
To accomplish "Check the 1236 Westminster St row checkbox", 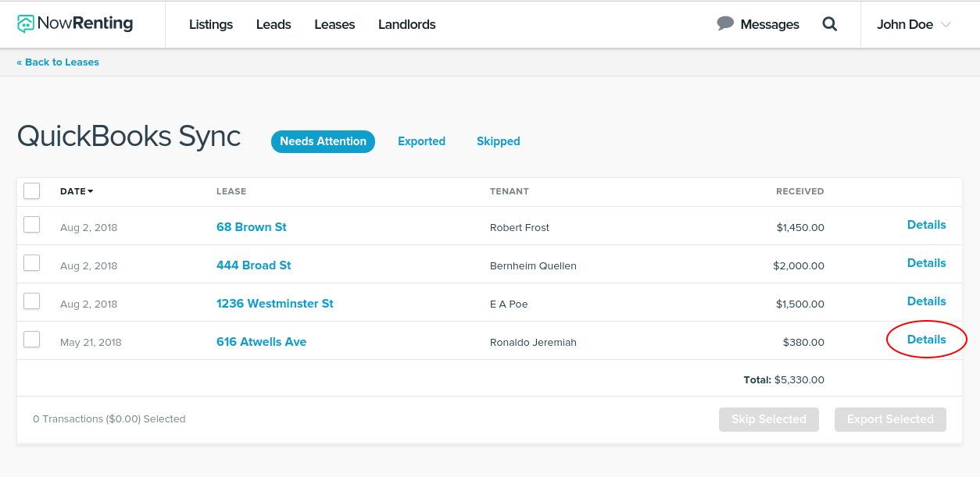I will 31,301.
